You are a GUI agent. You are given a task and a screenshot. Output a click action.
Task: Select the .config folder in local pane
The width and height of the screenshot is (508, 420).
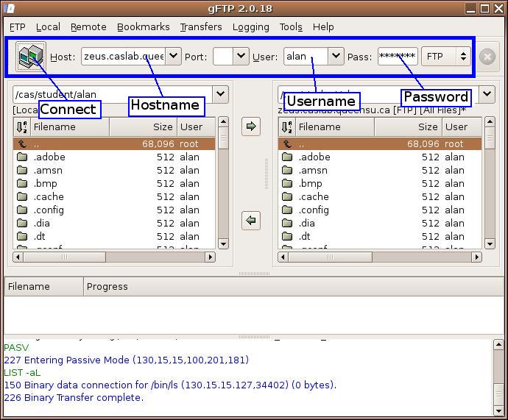114,210
